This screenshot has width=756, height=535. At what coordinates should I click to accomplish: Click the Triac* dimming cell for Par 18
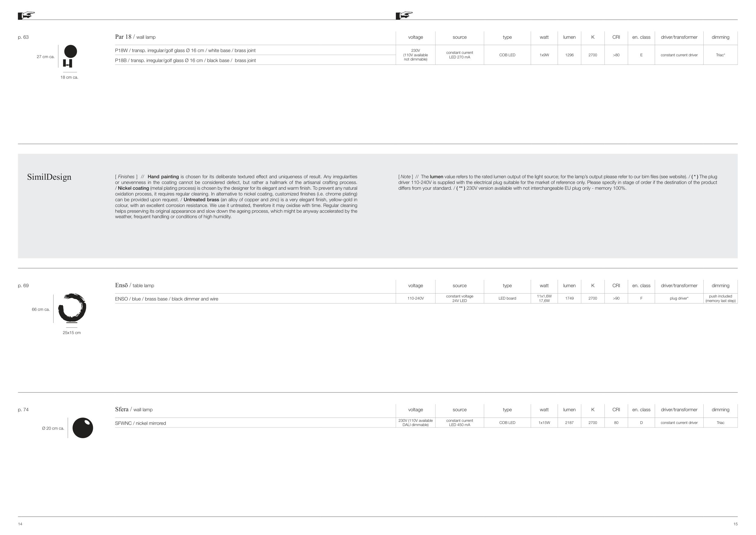(x=720, y=55)
